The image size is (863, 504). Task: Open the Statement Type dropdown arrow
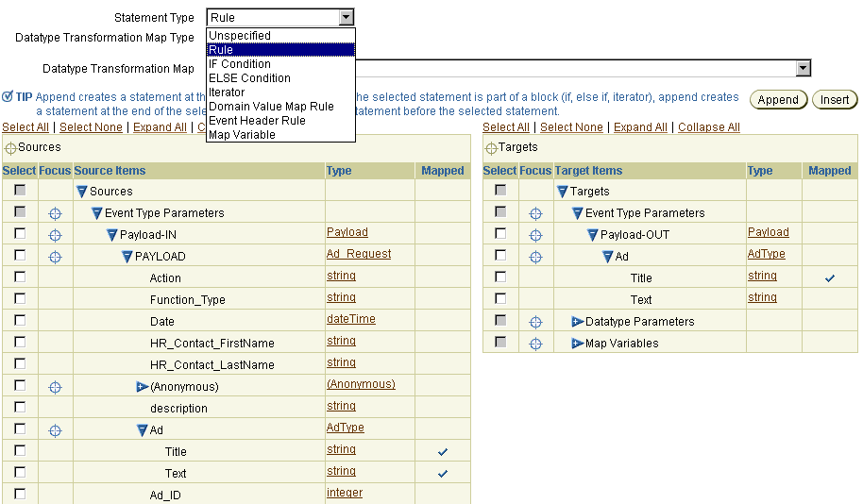pyautogui.click(x=346, y=17)
